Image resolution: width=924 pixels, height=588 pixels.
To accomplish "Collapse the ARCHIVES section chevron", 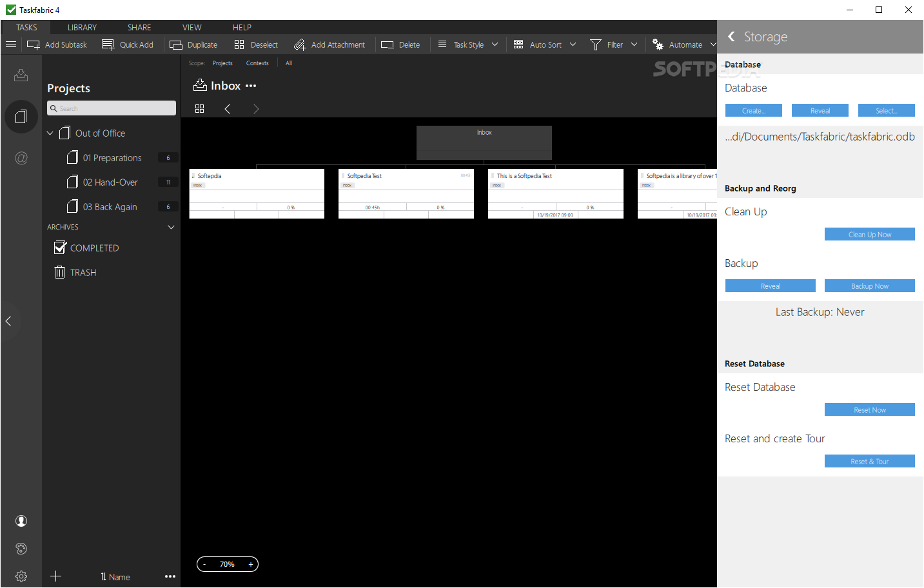I will pos(171,227).
